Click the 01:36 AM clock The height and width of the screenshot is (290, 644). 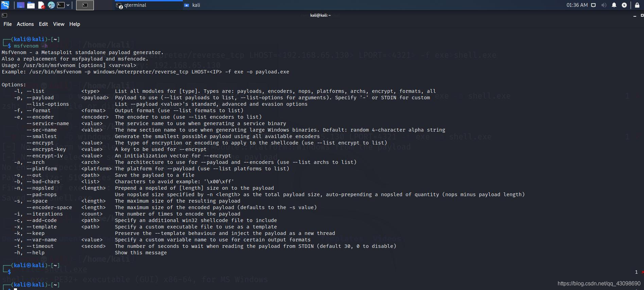[x=577, y=5]
